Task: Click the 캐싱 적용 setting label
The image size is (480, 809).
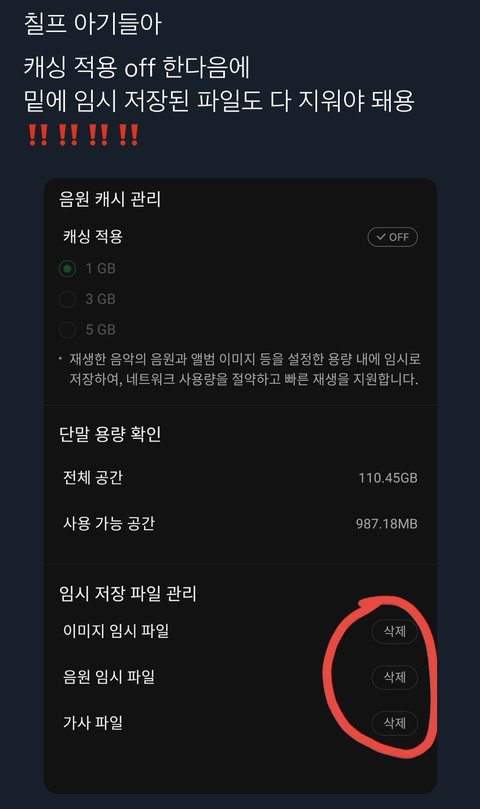Action: point(93,237)
